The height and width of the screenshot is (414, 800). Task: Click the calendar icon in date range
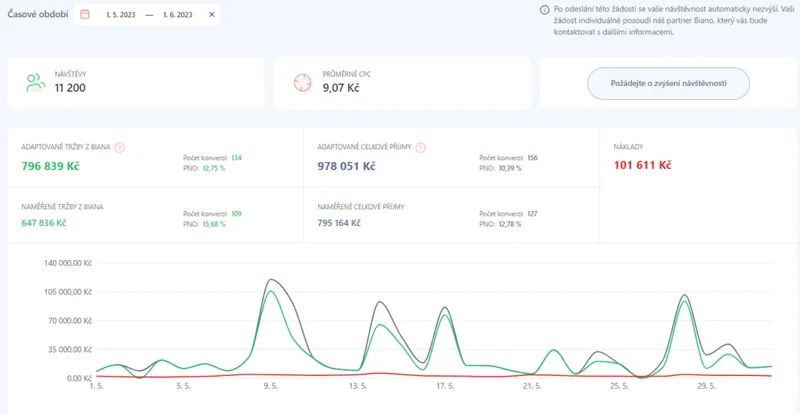coord(85,15)
